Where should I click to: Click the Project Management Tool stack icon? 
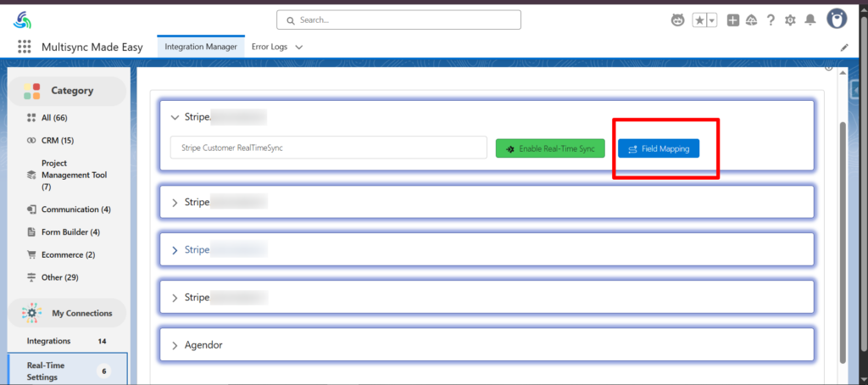31,175
